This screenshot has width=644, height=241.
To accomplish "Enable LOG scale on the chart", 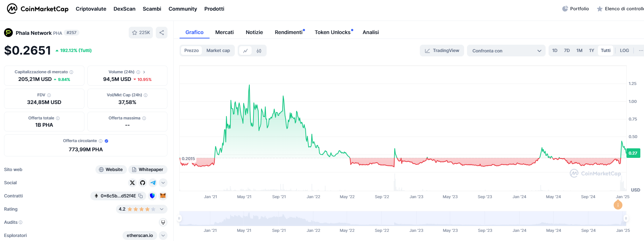I will [x=624, y=51].
